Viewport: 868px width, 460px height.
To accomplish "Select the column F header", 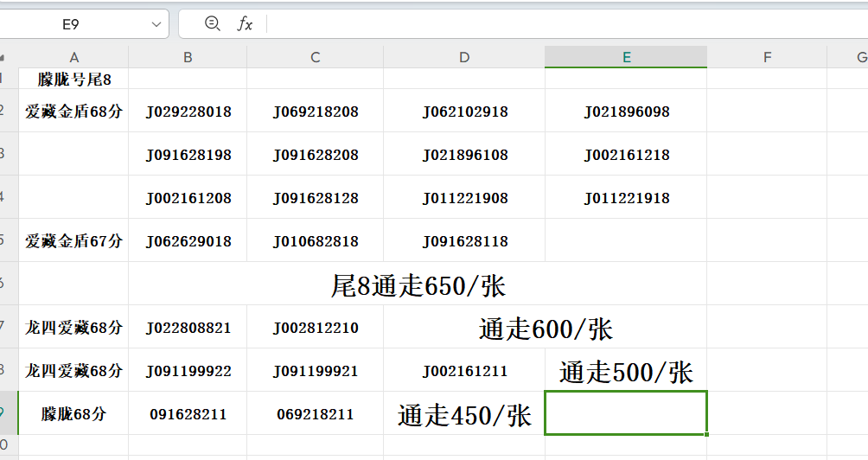I will click(x=767, y=57).
